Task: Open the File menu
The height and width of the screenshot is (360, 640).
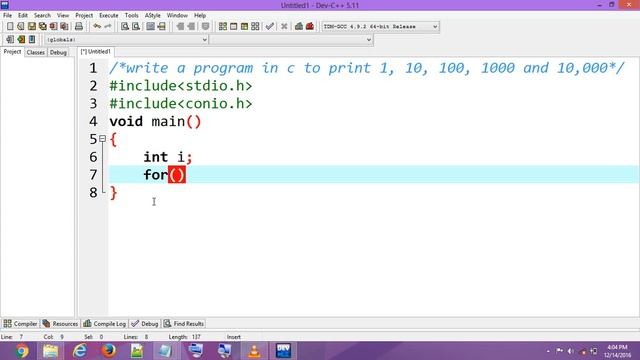Action: point(7,16)
